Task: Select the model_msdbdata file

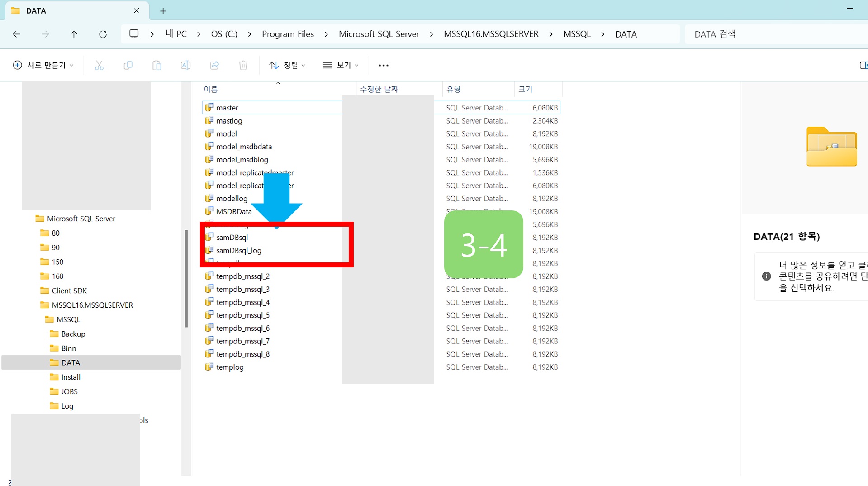Action: pos(244,147)
